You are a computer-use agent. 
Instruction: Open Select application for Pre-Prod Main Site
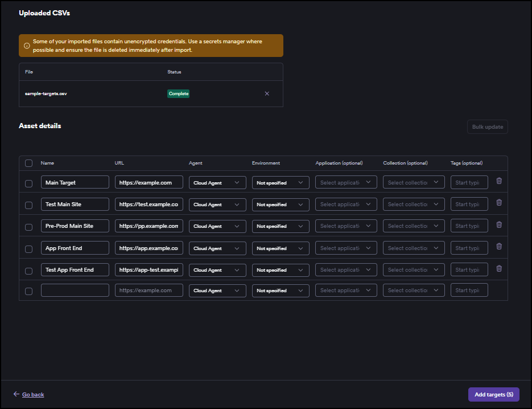pyautogui.click(x=346, y=226)
